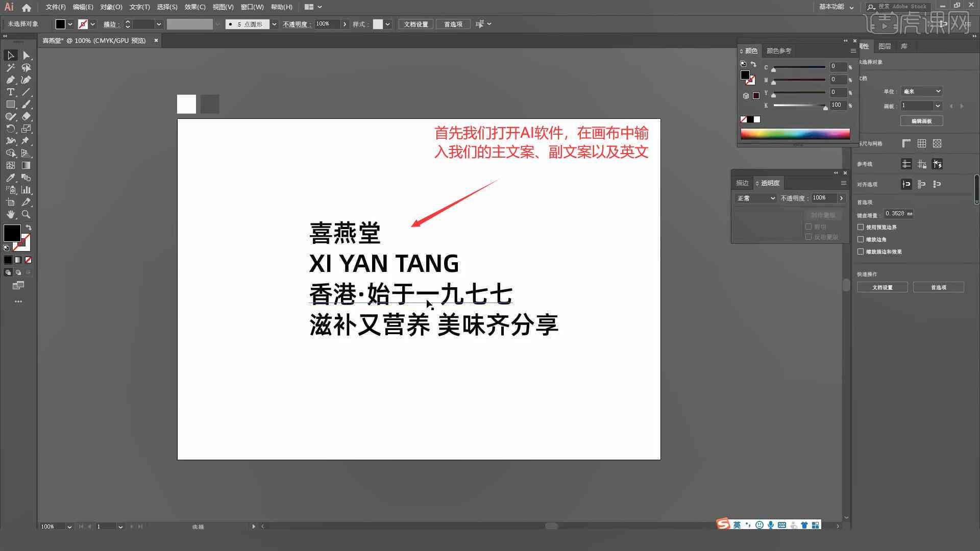This screenshot has height=551, width=980.
Task: Toggle 使用预览边界 checkbox
Action: (861, 227)
